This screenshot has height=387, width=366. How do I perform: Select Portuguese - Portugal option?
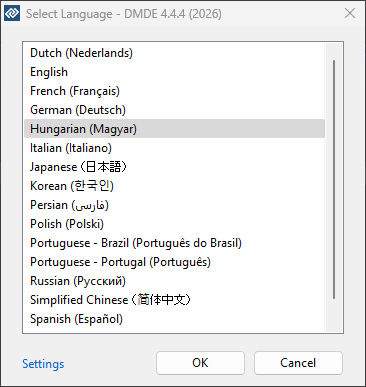click(174, 262)
